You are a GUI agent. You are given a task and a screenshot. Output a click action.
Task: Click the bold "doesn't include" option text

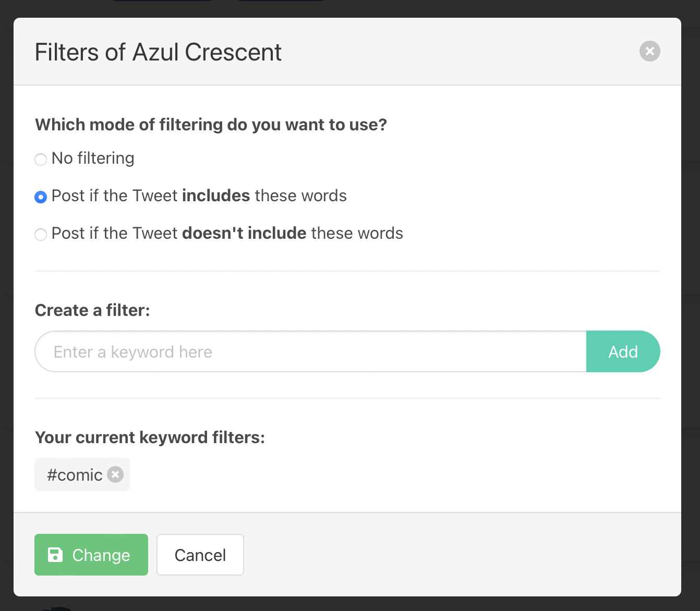(x=244, y=233)
